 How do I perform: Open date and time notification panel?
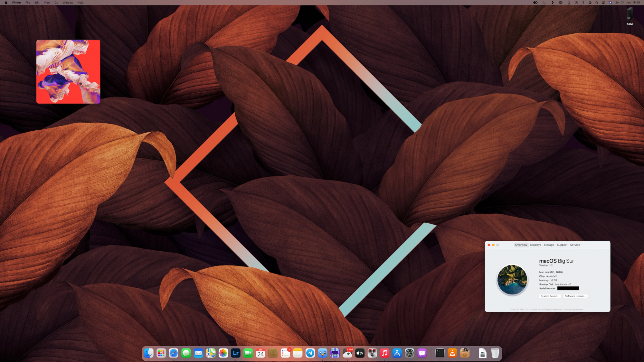pos(627,3)
